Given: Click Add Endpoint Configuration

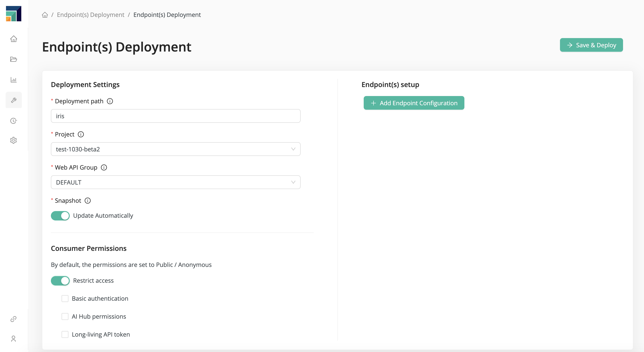Looking at the screenshot, I should [x=414, y=103].
